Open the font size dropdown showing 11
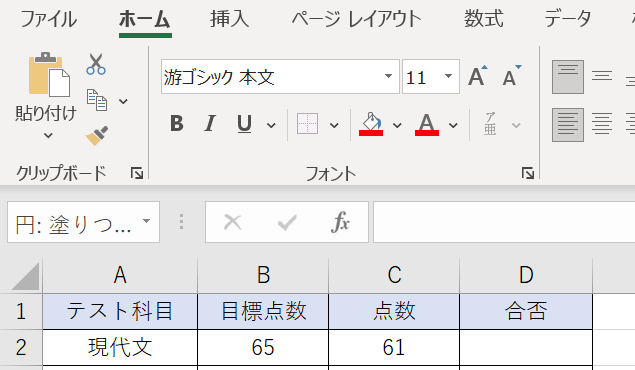This screenshot has width=635, height=370. pos(448,76)
